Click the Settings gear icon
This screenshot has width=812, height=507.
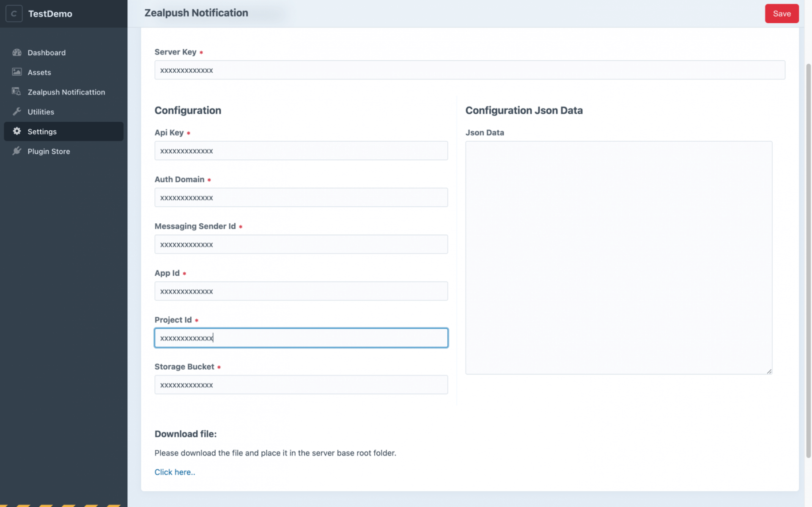17,131
